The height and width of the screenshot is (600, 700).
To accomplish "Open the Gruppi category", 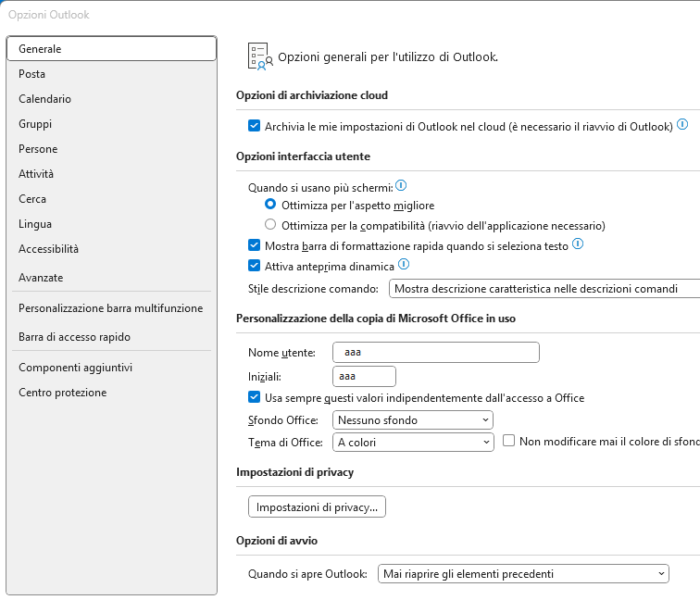I will 112,124.
